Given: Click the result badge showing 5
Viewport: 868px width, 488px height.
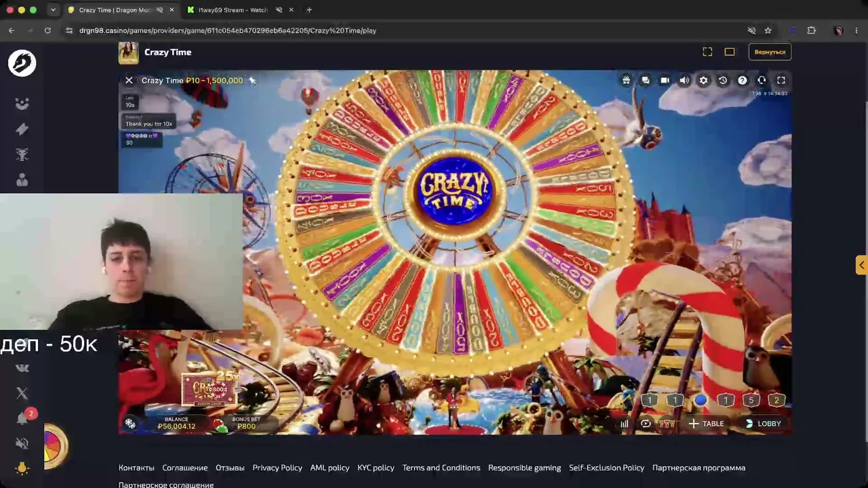Looking at the screenshot, I should pyautogui.click(x=751, y=401).
